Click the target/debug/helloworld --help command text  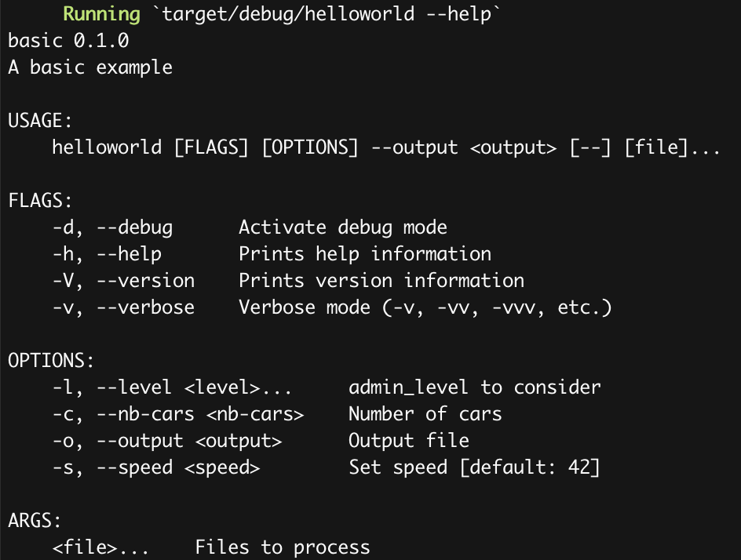pyautogui.click(x=327, y=13)
